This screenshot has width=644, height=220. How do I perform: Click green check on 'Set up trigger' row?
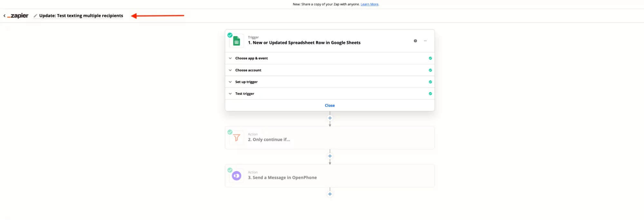pyautogui.click(x=430, y=82)
